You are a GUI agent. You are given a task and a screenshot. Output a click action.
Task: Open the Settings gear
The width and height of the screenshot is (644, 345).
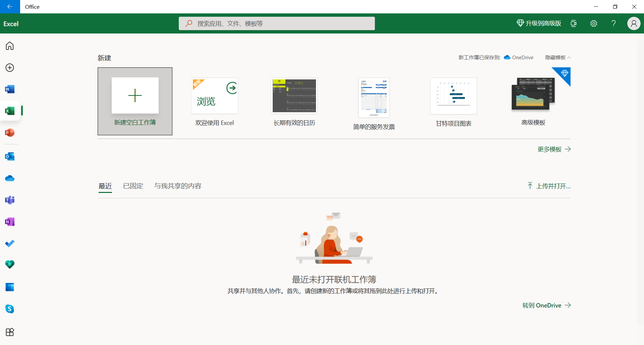(x=593, y=23)
